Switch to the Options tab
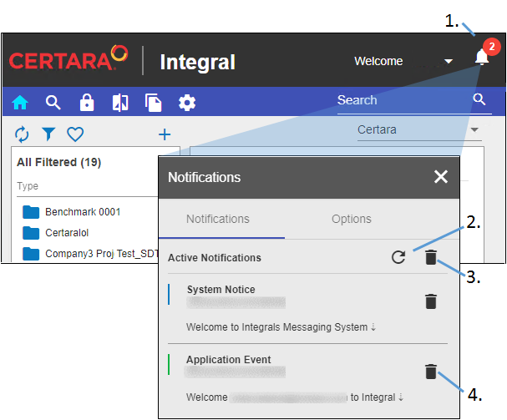This screenshot has width=507, height=420. click(352, 219)
